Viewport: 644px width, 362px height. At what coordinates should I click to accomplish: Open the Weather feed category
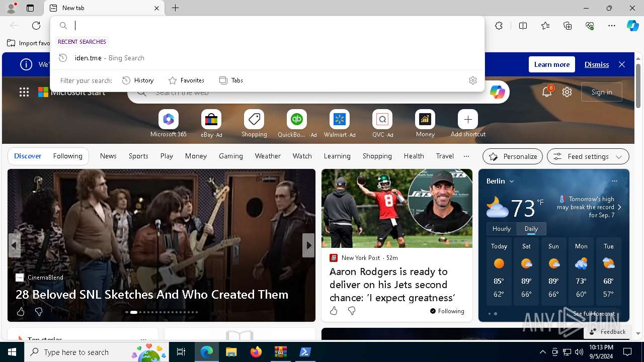[268, 156]
